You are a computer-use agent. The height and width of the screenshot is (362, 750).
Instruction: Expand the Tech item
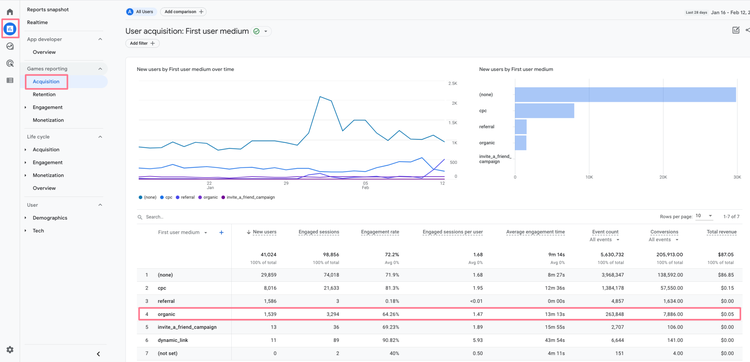click(26, 230)
